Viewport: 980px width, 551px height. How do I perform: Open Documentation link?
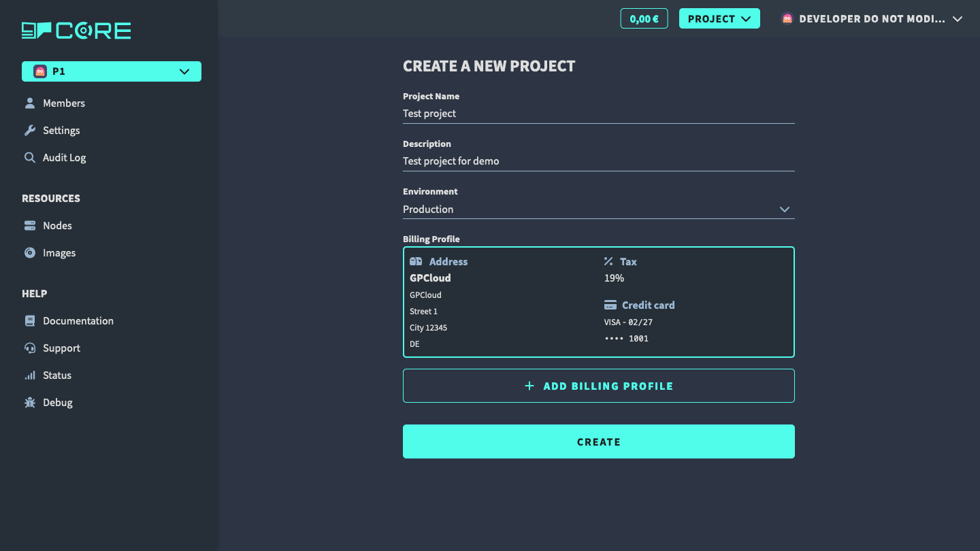pos(78,321)
